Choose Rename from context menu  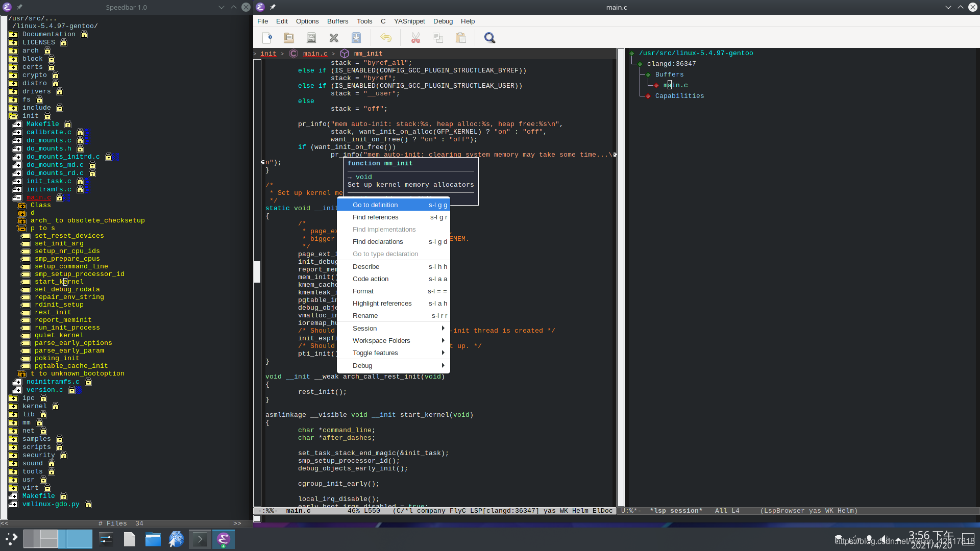(394, 316)
